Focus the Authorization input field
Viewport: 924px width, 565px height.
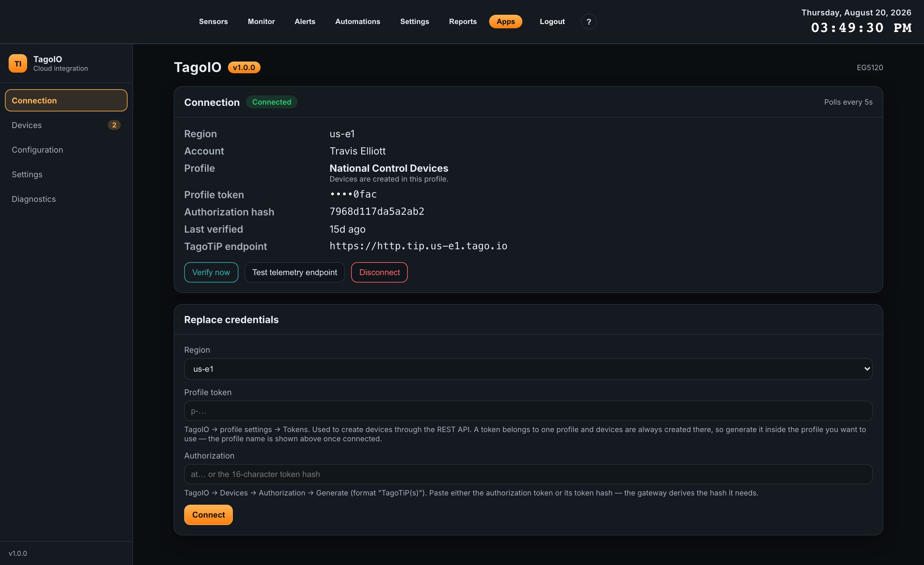pyautogui.click(x=528, y=474)
